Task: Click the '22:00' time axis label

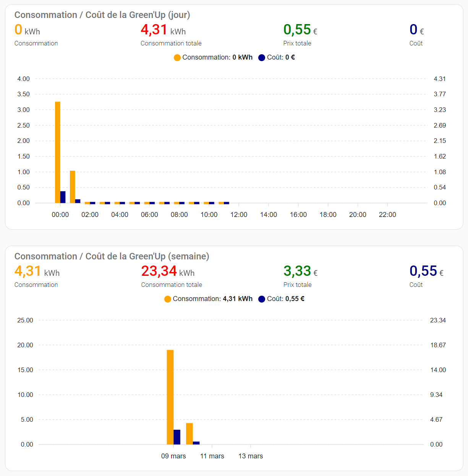Action: point(387,215)
